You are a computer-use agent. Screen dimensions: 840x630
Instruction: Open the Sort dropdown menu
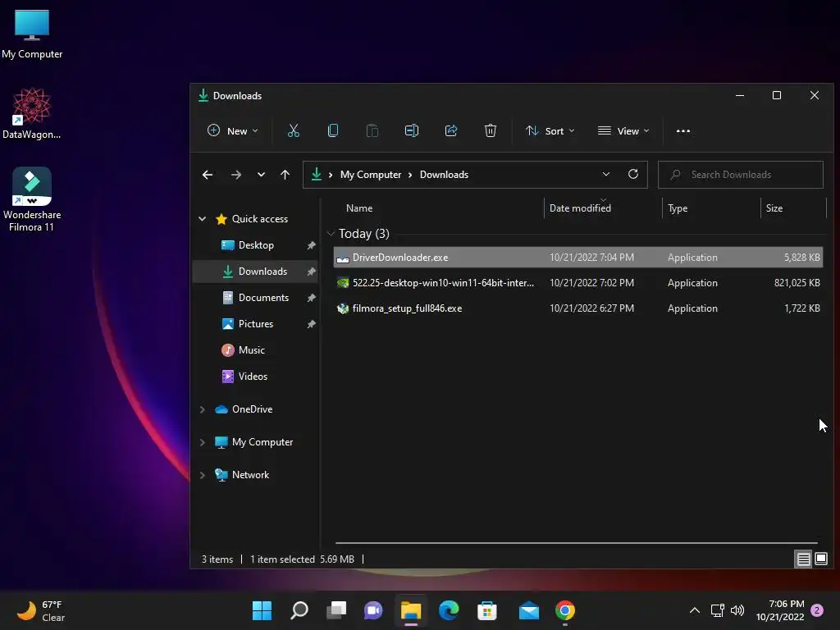pyautogui.click(x=550, y=130)
